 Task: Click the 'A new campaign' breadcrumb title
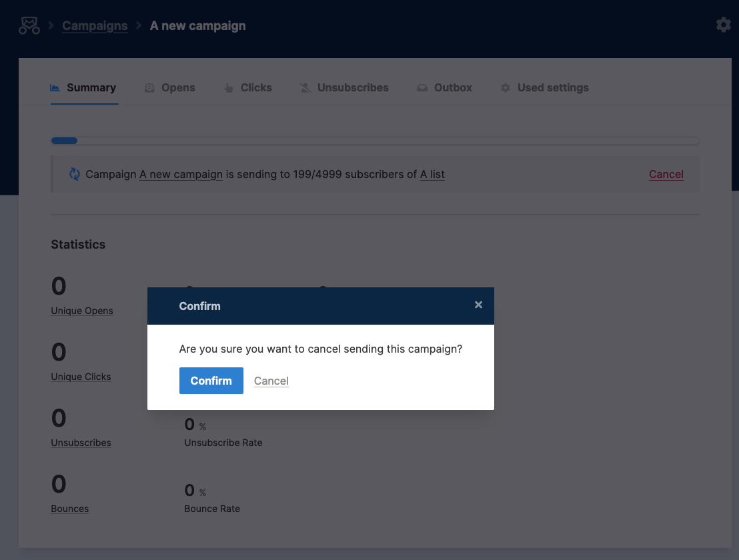198,25
